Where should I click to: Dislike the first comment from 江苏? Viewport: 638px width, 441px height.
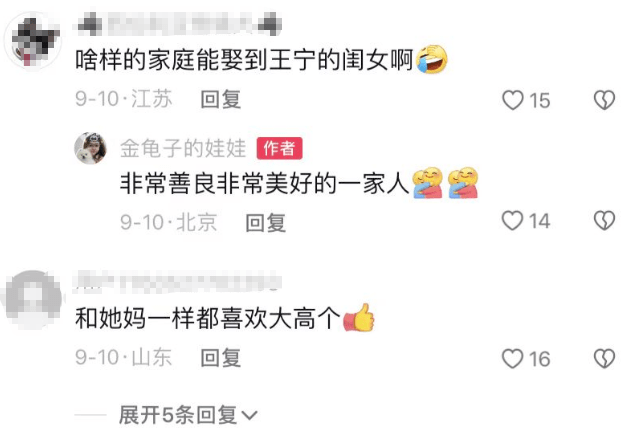click(604, 100)
